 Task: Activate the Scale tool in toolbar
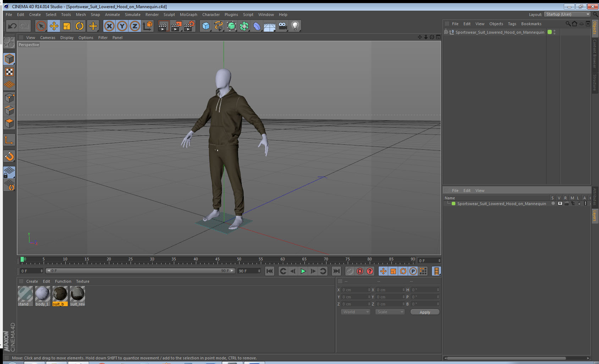[67, 26]
